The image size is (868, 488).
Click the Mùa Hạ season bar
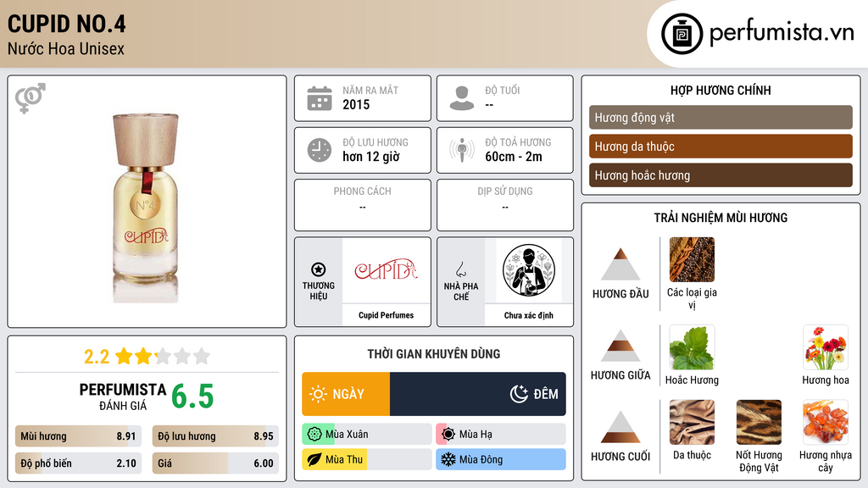coord(501,435)
